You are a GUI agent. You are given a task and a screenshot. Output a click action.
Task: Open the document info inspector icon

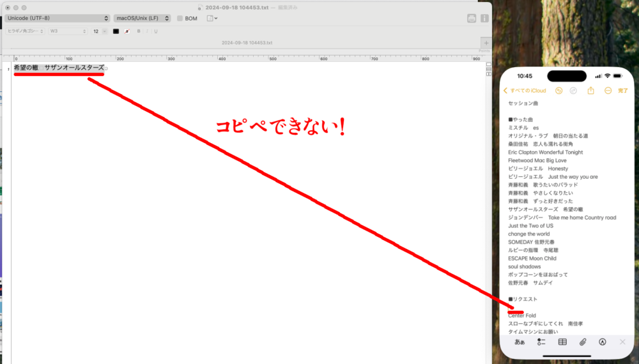(x=485, y=19)
